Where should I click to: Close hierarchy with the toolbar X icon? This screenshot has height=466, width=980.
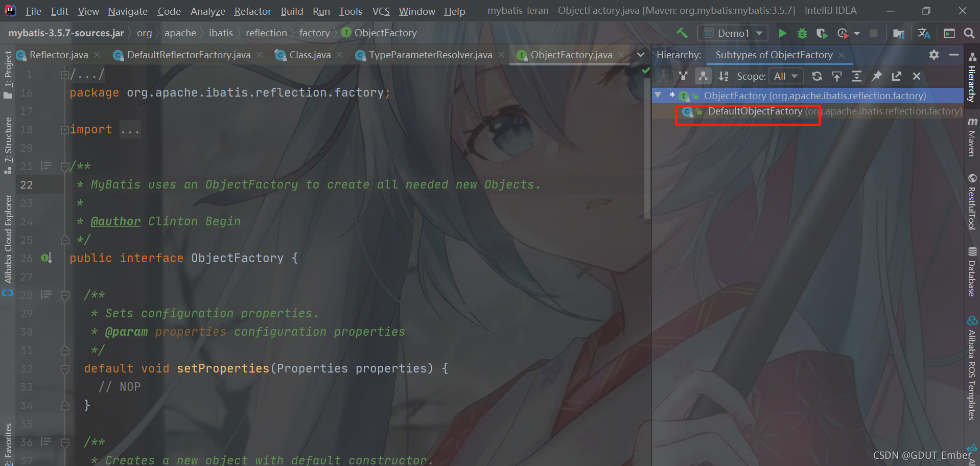click(x=917, y=76)
